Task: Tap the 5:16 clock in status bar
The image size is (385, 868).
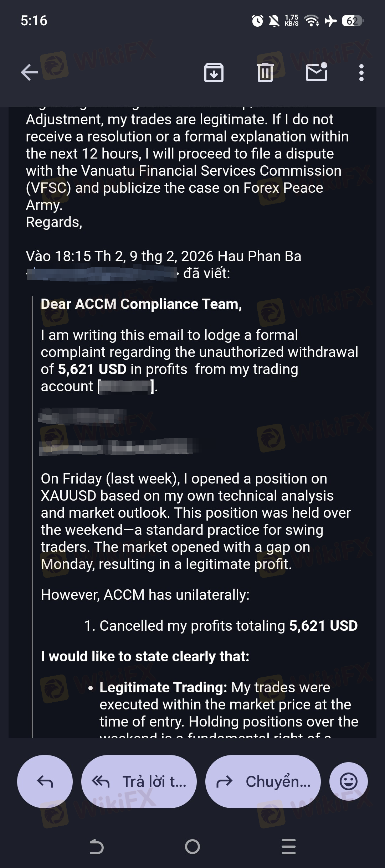Action: (x=34, y=21)
